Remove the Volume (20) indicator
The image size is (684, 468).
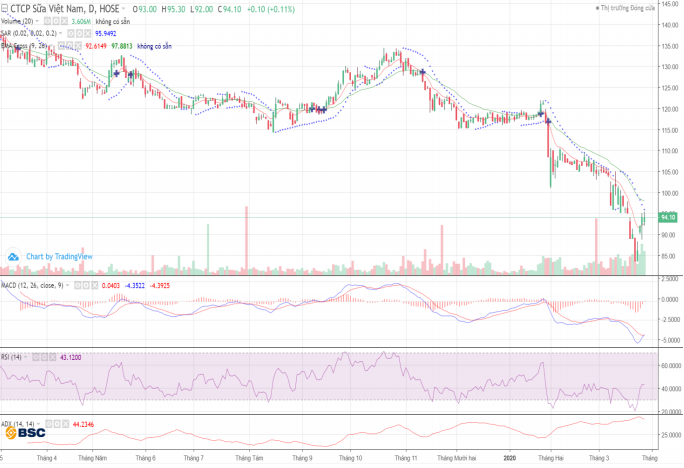click(x=64, y=21)
